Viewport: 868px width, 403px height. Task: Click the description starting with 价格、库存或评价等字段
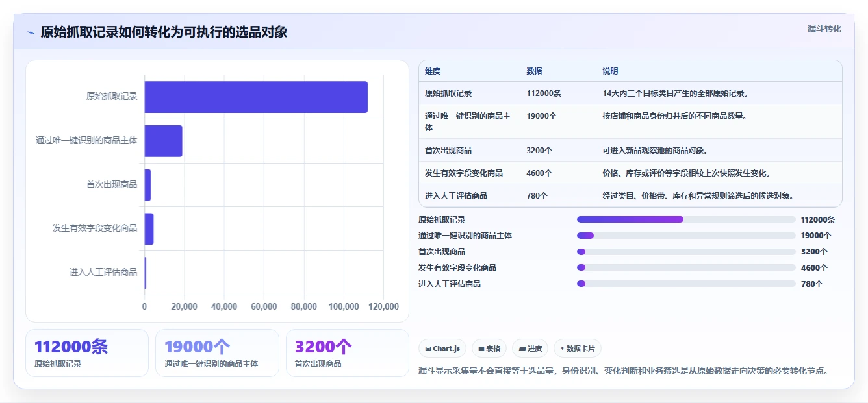click(x=687, y=173)
